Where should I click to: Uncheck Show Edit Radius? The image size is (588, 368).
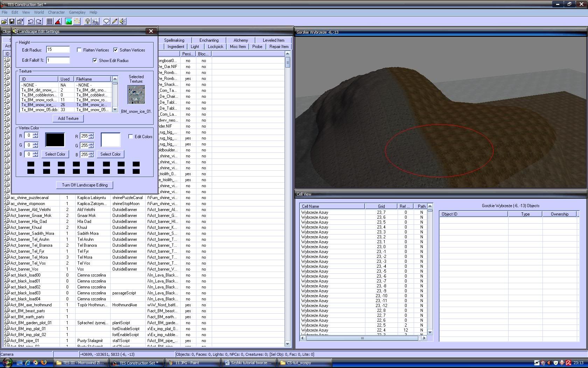point(95,61)
